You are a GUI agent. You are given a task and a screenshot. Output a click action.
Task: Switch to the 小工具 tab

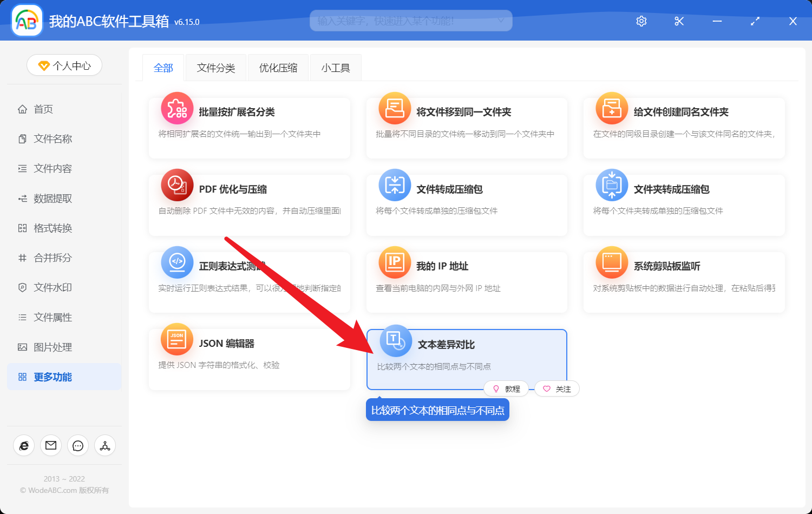point(335,67)
